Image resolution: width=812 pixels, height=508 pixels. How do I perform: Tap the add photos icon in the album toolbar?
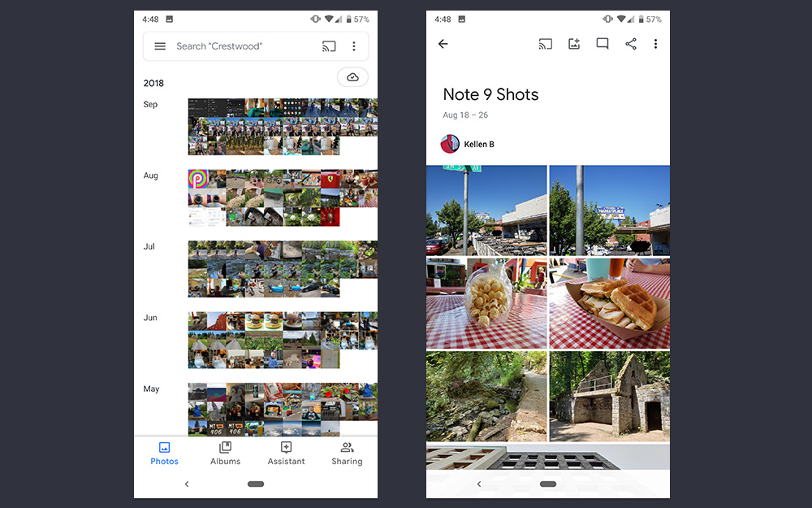click(x=574, y=44)
